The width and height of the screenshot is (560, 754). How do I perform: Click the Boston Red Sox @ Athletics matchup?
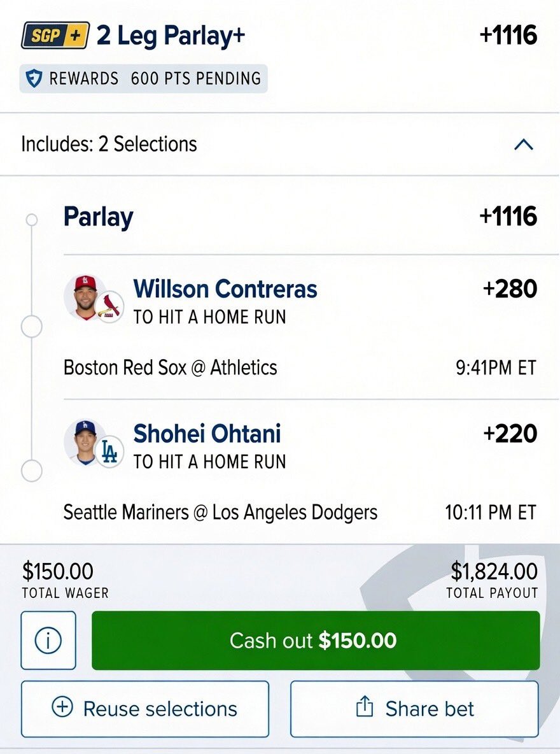click(x=170, y=367)
